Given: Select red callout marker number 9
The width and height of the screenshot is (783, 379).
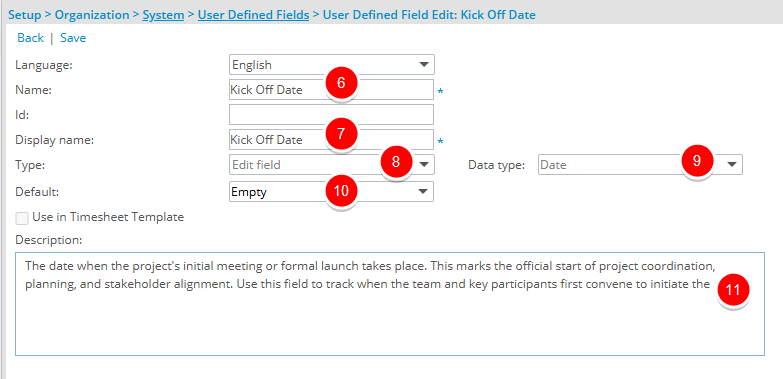Looking at the screenshot, I should (x=697, y=161).
